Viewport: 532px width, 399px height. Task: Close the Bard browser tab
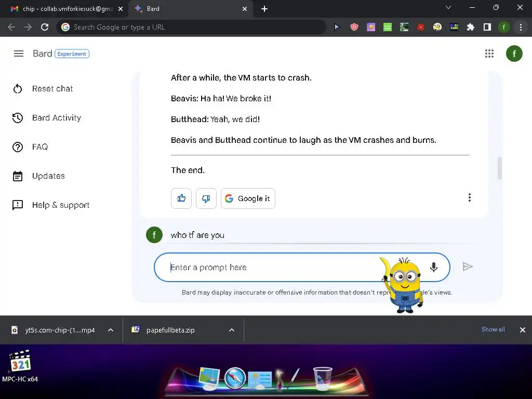pos(245,9)
